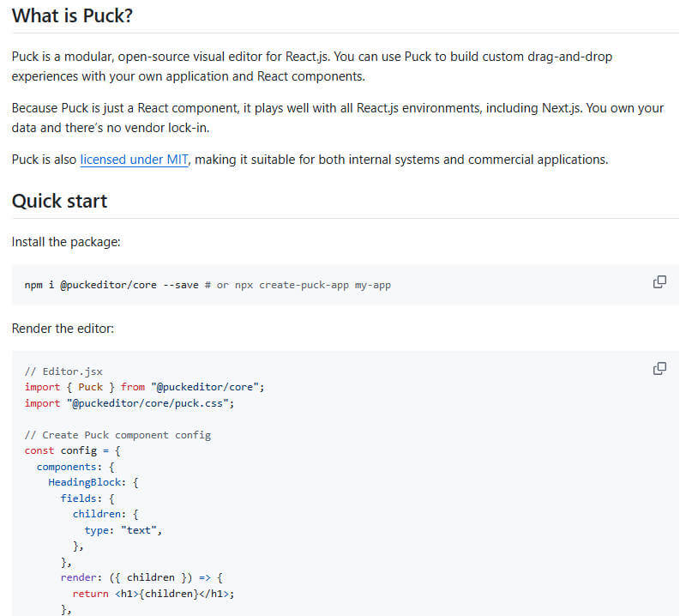Click the 'type: "text",' code line
686x616 pixels.
click(123, 530)
